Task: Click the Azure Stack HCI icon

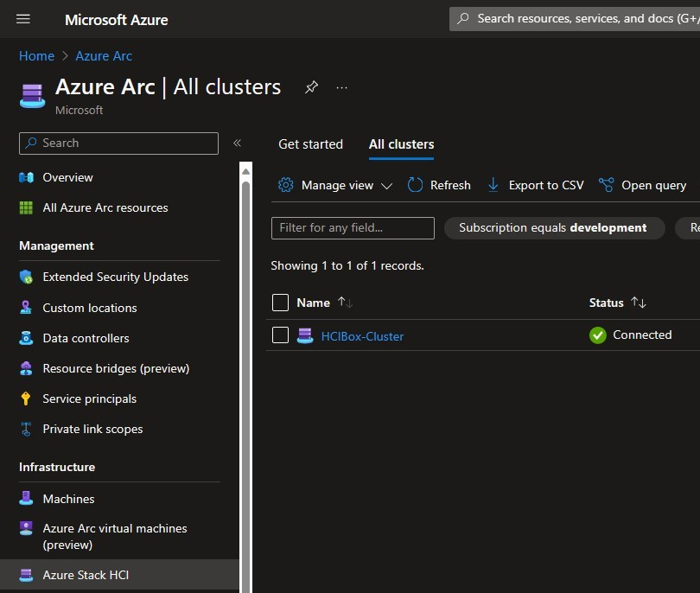Action: point(26,575)
